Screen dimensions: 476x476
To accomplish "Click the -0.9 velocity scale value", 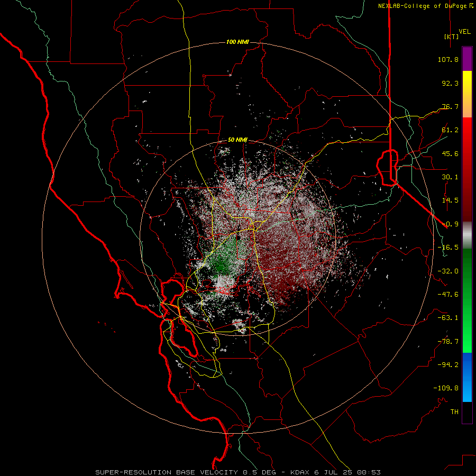I will coord(450,224).
